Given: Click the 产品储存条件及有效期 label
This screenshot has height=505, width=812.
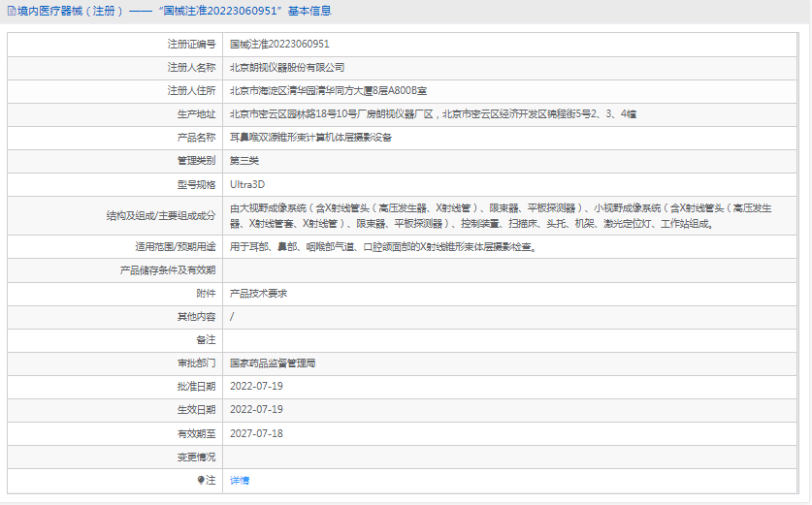Looking at the screenshot, I should [168, 270].
